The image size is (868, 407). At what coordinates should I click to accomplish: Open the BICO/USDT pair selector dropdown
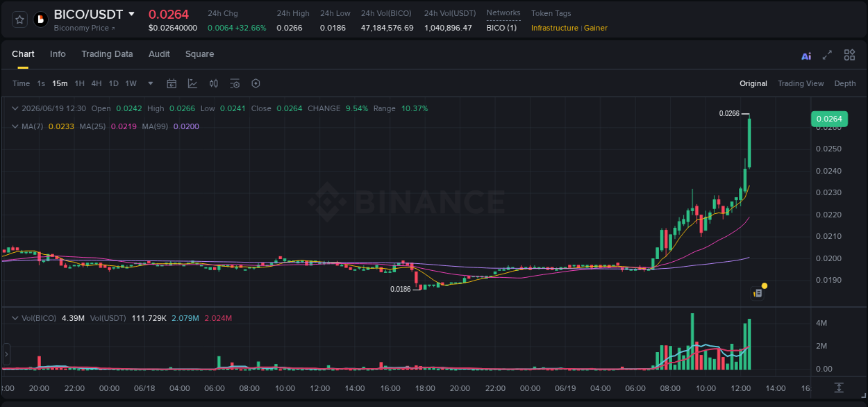[131, 14]
